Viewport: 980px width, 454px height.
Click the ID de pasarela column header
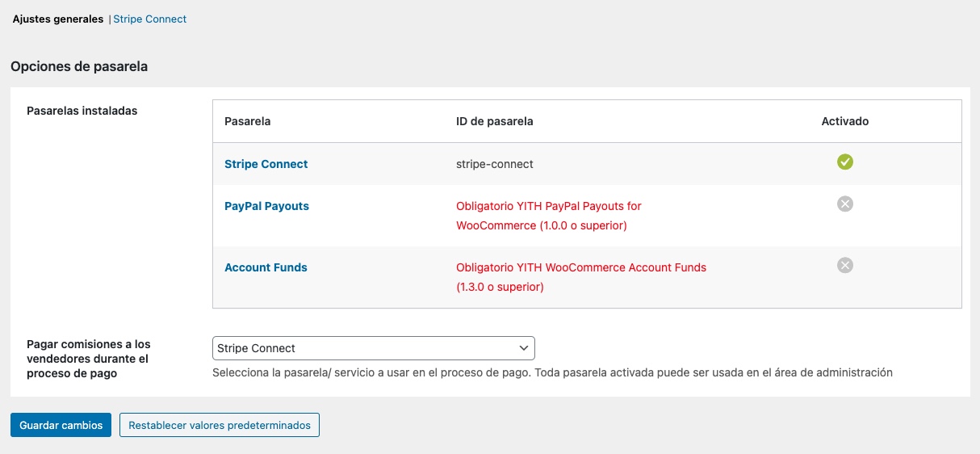(x=494, y=121)
